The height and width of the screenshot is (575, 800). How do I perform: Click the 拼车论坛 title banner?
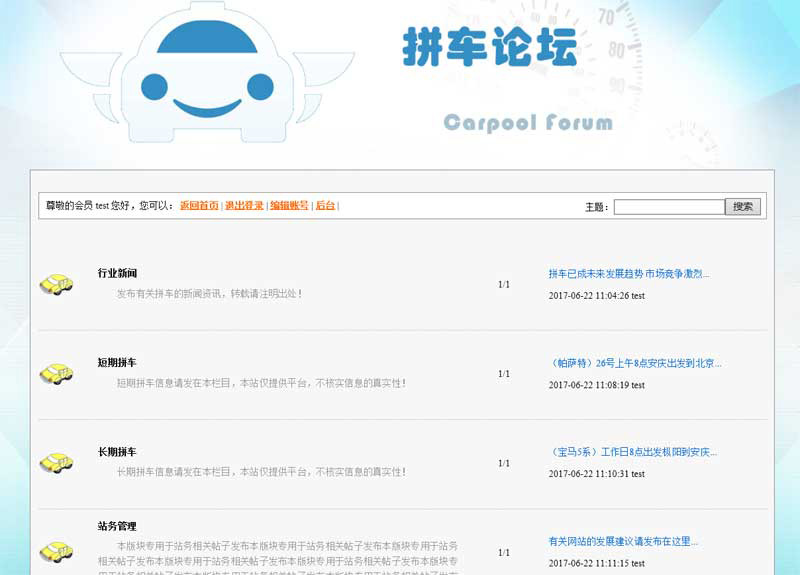pos(490,47)
